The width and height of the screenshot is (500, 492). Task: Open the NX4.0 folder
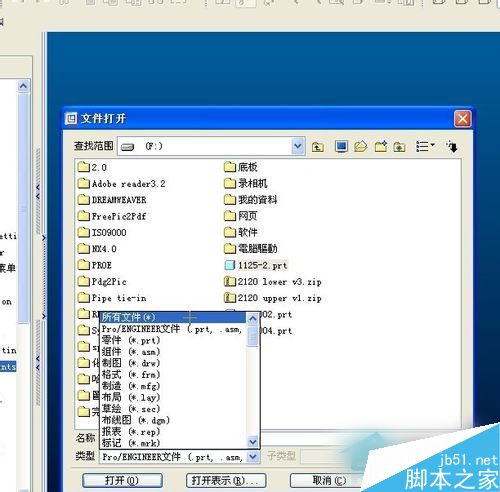click(97, 249)
